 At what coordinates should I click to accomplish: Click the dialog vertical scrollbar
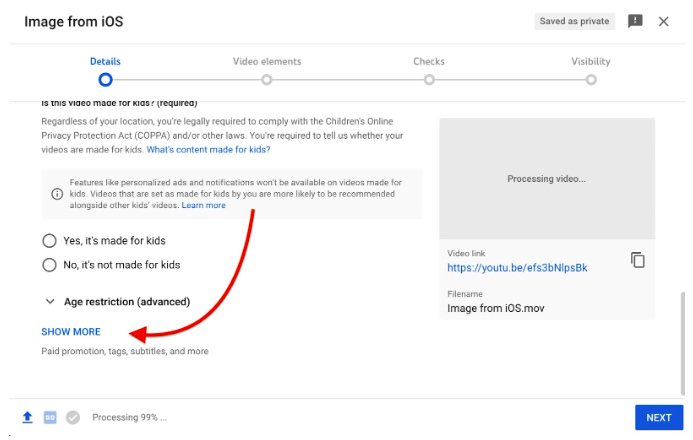coord(682,343)
